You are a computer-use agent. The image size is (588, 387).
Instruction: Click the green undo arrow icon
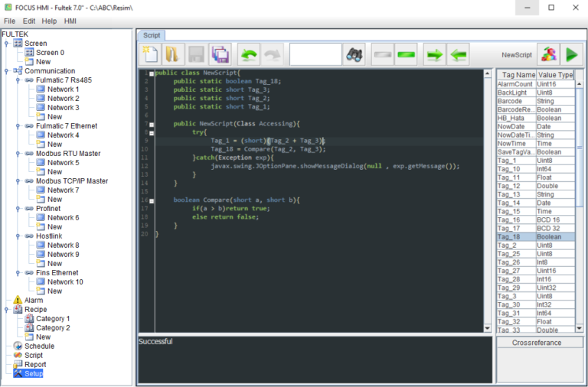tap(249, 54)
